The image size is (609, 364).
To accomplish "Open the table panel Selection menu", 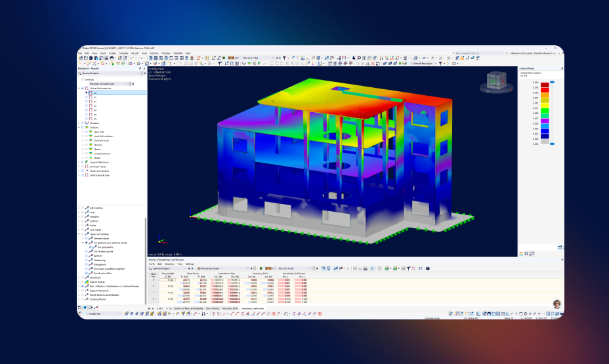I will [x=170, y=264].
